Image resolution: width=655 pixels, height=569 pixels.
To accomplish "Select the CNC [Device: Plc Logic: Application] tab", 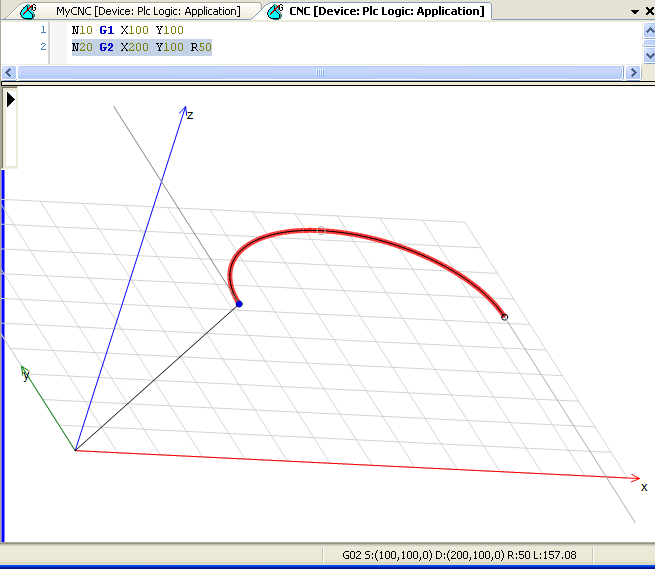I will tap(386, 11).
